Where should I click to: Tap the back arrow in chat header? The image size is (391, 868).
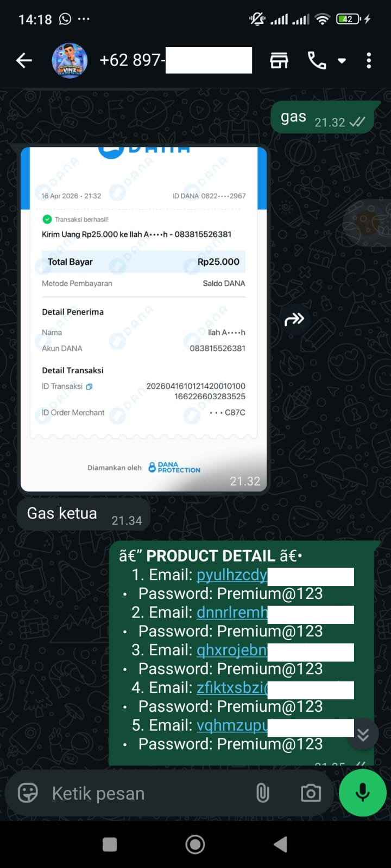click(24, 60)
